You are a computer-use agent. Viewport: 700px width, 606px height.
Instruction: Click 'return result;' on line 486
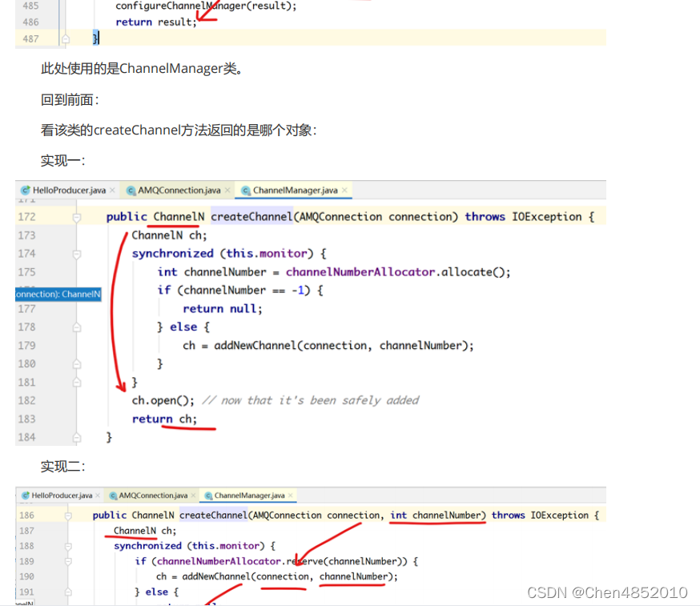[x=156, y=22]
